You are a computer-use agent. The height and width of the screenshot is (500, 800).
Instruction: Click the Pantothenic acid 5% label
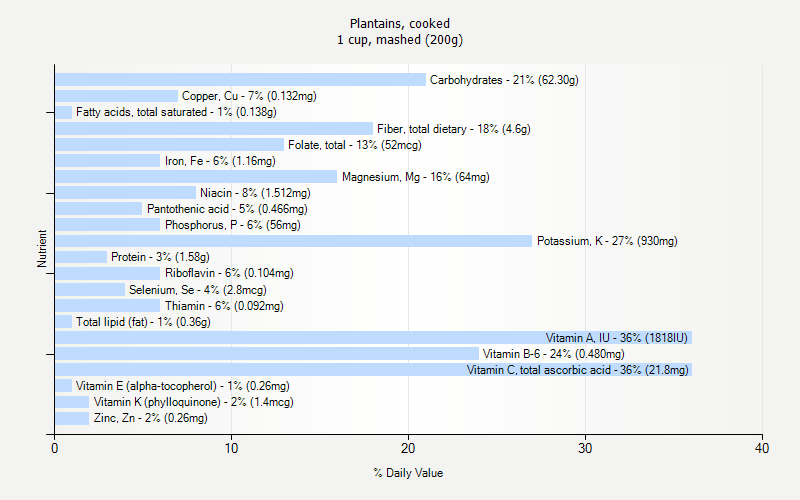pos(227,209)
